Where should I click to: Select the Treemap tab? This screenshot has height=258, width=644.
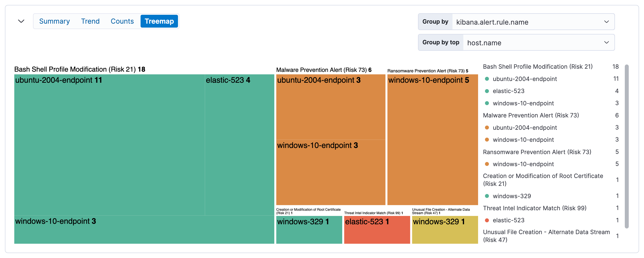pyautogui.click(x=159, y=21)
